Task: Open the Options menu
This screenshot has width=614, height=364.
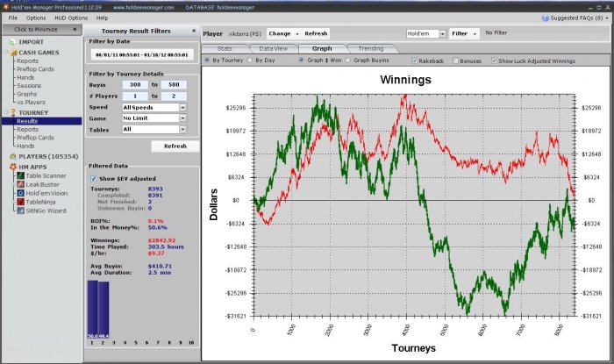Action: coord(36,18)
